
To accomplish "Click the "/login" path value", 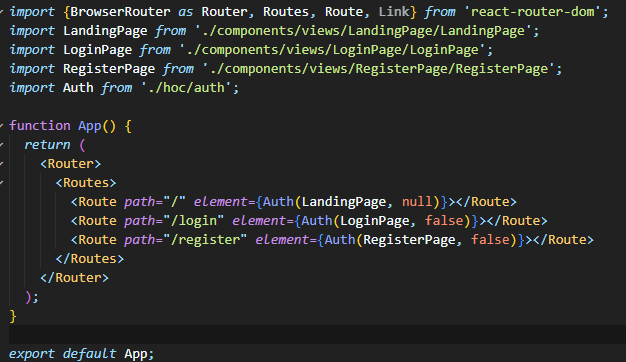I will coord(194,221).
